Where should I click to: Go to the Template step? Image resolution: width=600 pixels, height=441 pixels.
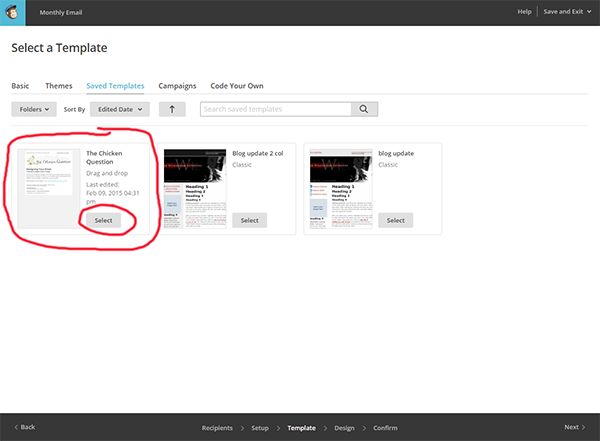302,428
